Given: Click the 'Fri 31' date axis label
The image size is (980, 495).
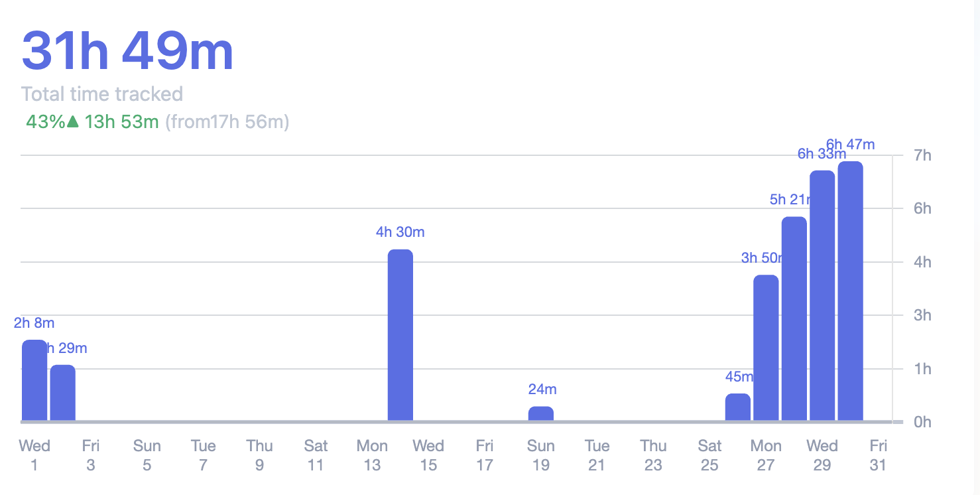Looking at the screenshot, I should click(x=878, y=455).
